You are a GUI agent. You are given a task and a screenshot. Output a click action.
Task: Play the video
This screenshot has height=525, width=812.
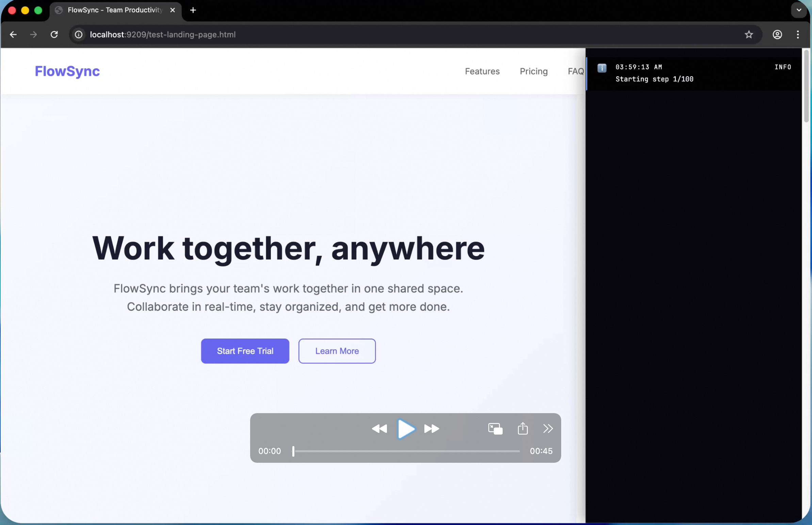[x=406, y=429]
